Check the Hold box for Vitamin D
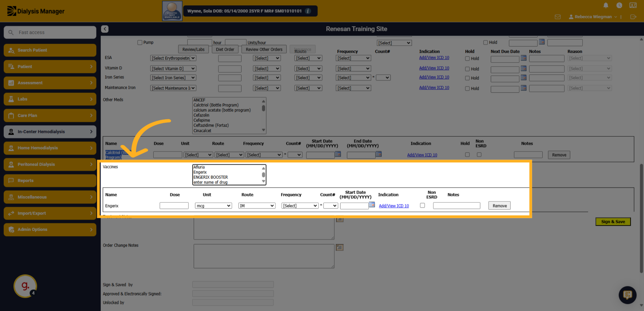The width and height of the screenshot is (644, 311). click(x=467, y=69)
